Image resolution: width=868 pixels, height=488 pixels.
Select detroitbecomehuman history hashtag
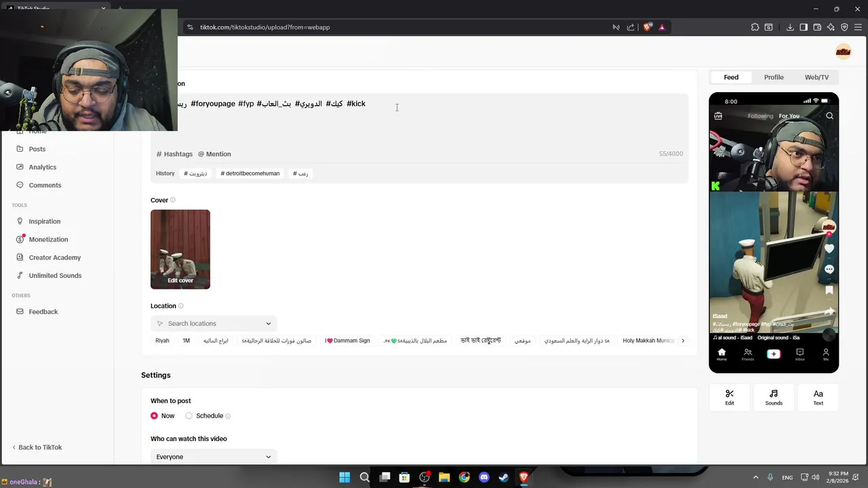[250, 174]
